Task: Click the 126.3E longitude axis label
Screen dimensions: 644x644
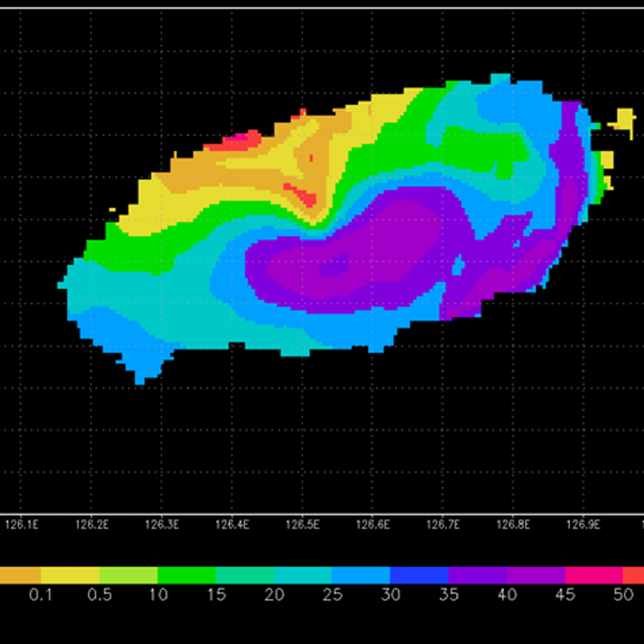Action: pos(162,525)
